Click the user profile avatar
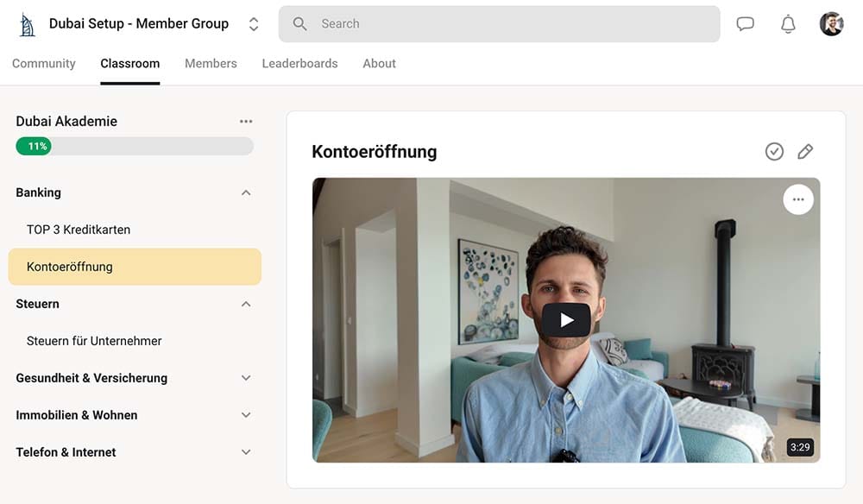 (x=831, y=24)
